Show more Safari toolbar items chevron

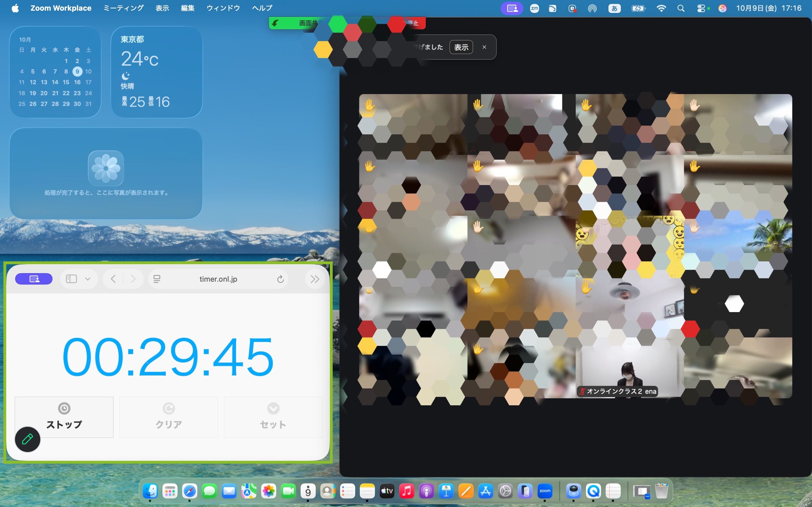(315, 279)
